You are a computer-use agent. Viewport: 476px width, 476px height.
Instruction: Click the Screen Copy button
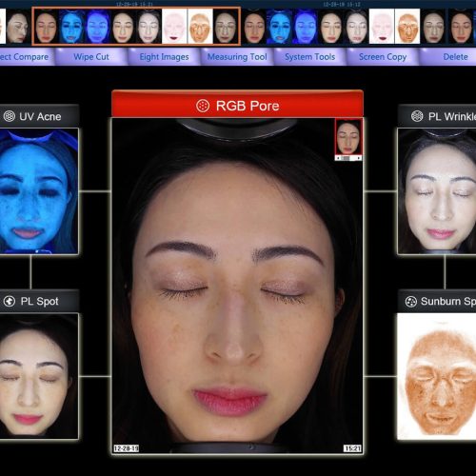coord(383,57)
